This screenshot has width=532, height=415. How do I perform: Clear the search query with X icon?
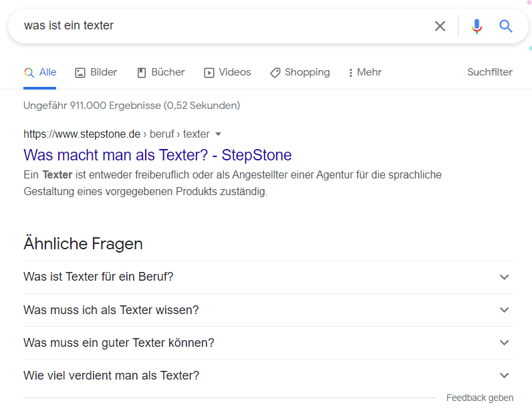pyautogui.click(x=440, y=26)
